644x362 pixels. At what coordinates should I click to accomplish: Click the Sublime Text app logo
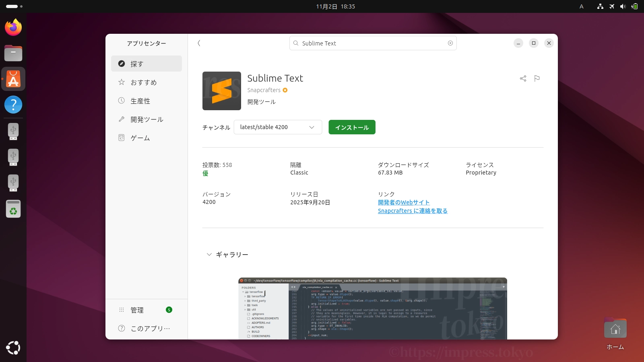click(x=222, y=91)
